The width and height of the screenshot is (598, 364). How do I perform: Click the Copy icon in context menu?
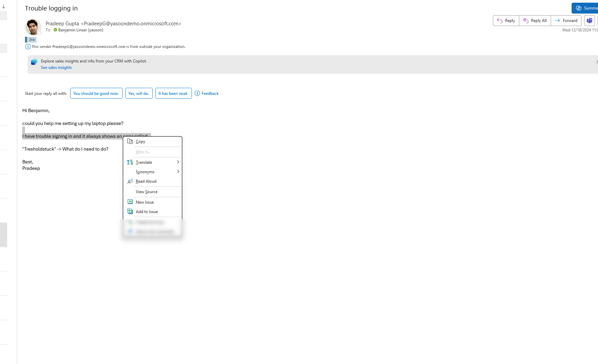click(130, 141)
